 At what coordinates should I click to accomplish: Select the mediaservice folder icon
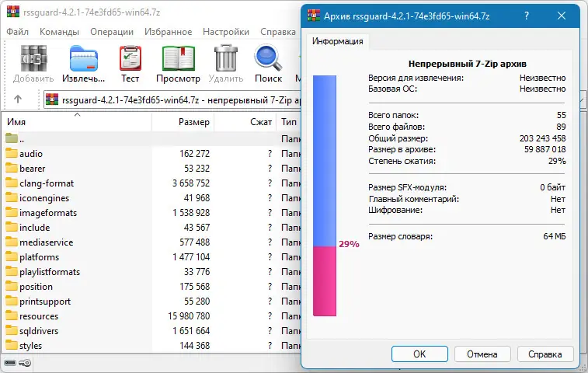point(12,242)
